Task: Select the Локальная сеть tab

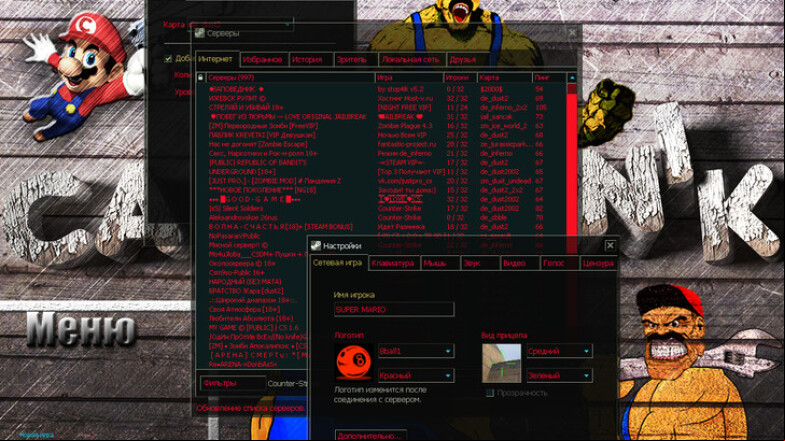Action: click(x=412, y=60)
